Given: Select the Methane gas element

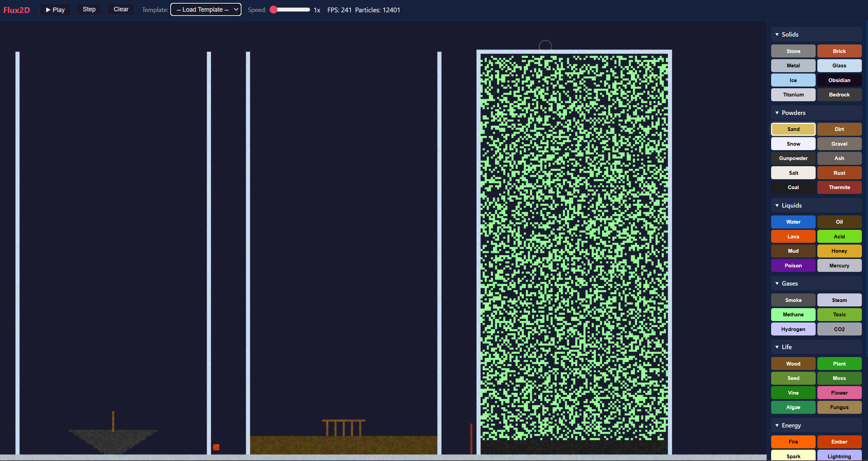Looking at the screenshot, I should click(x=793, y=314).
